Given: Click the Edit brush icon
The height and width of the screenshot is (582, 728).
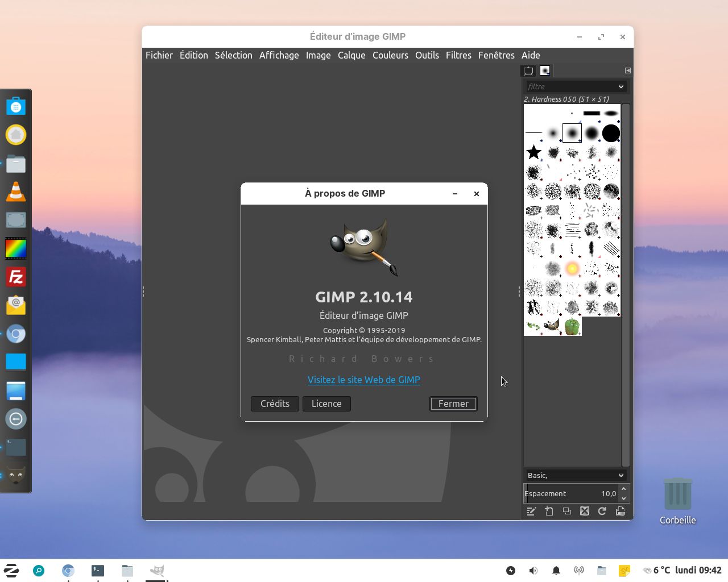Looking at the screenshot, I should click(531, 511).
